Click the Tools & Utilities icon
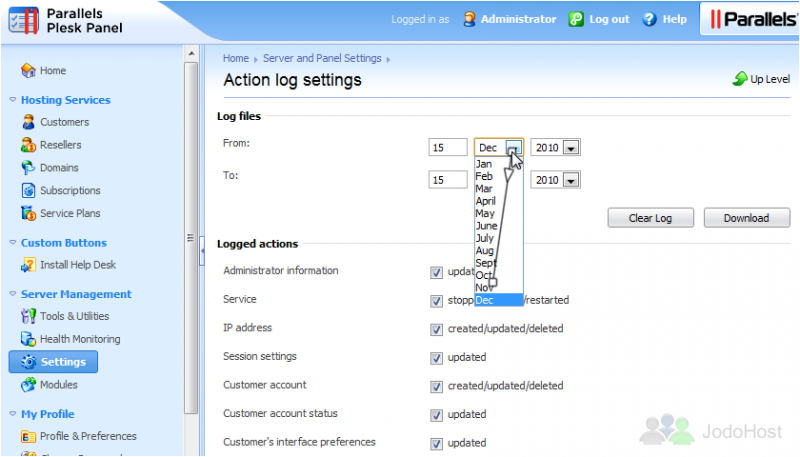The image size is (800, 457). (28, 316)
